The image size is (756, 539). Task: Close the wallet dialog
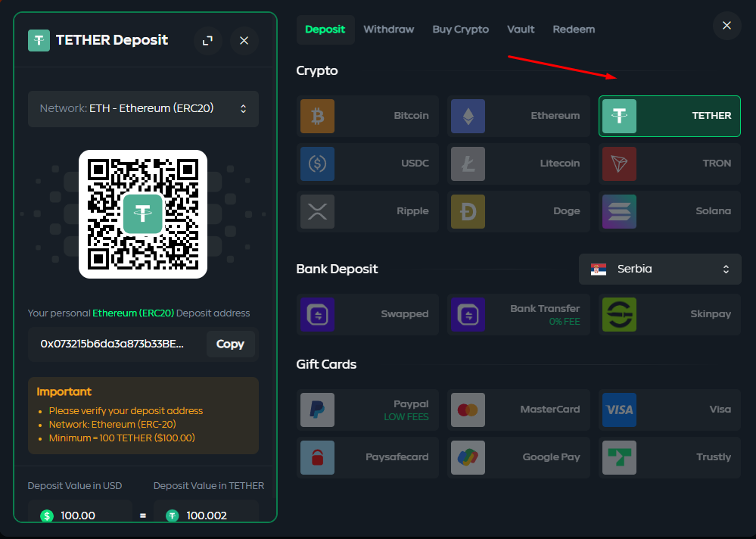726,26
